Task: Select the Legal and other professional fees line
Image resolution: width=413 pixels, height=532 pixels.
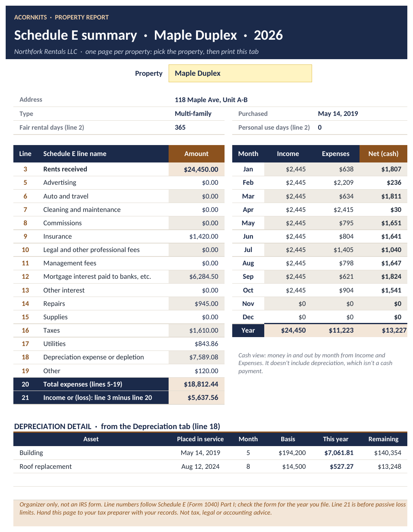Action: pyautogui.click(x=91, y=250)
